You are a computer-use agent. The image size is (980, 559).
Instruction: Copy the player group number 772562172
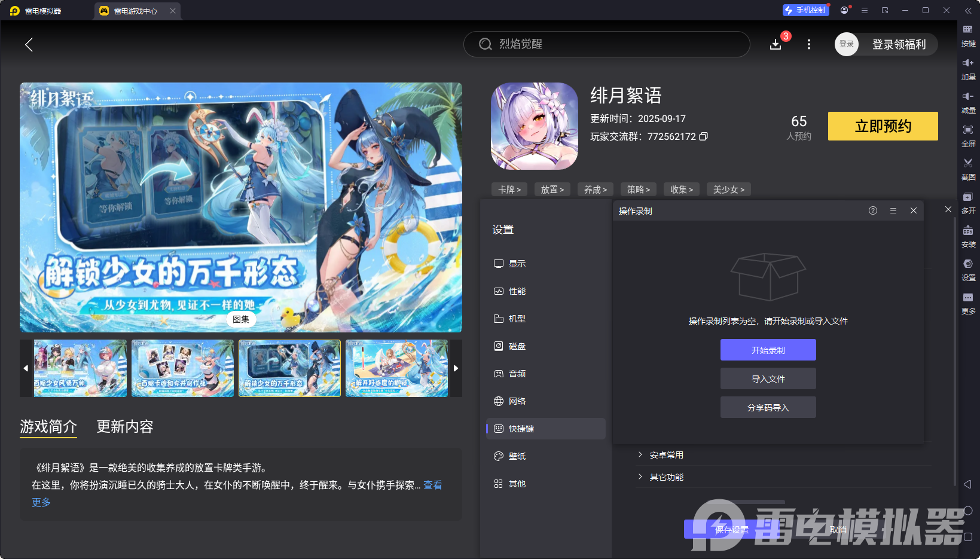click(703, 136)
